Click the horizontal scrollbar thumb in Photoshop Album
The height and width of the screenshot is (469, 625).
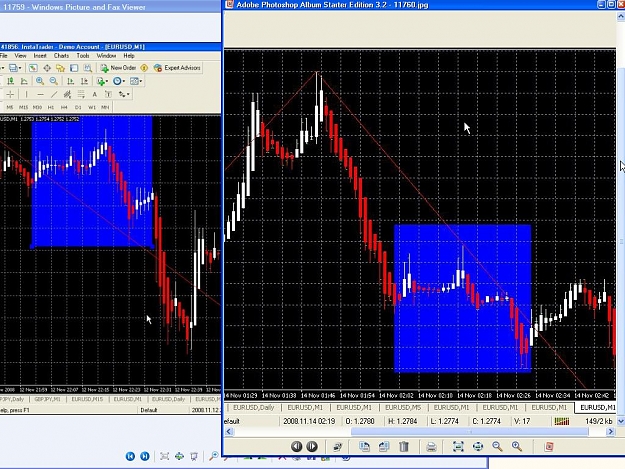click(470, 432)
